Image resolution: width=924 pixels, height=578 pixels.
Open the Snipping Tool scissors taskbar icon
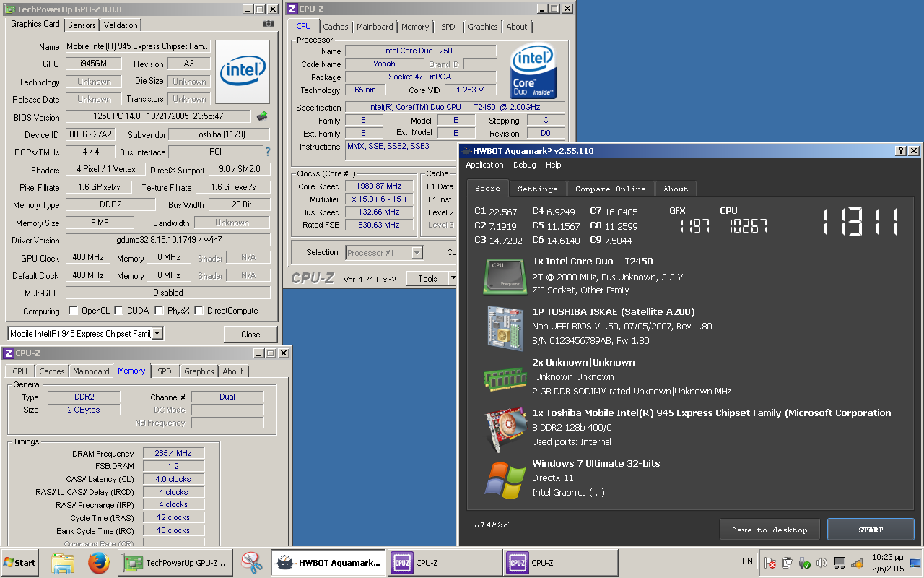251,563
